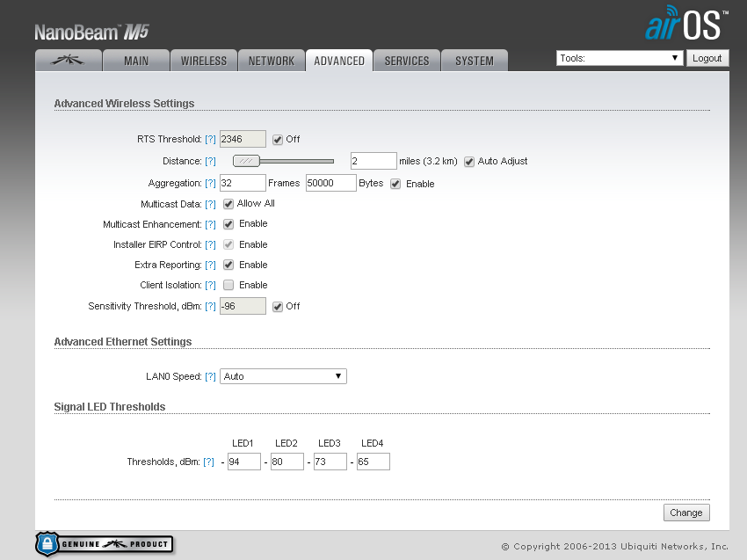Click the LED4 threshold field

point(373,462)
